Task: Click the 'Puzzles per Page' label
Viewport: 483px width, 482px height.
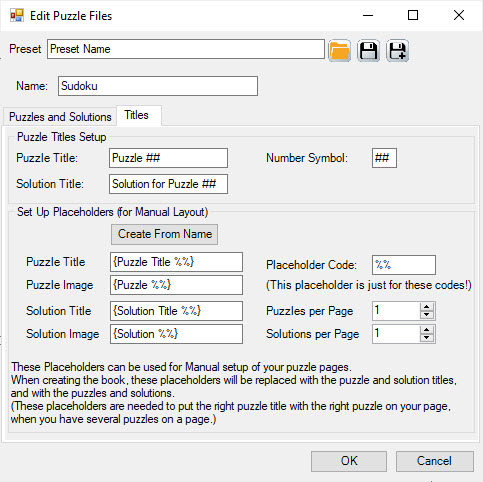Action: 309,311
